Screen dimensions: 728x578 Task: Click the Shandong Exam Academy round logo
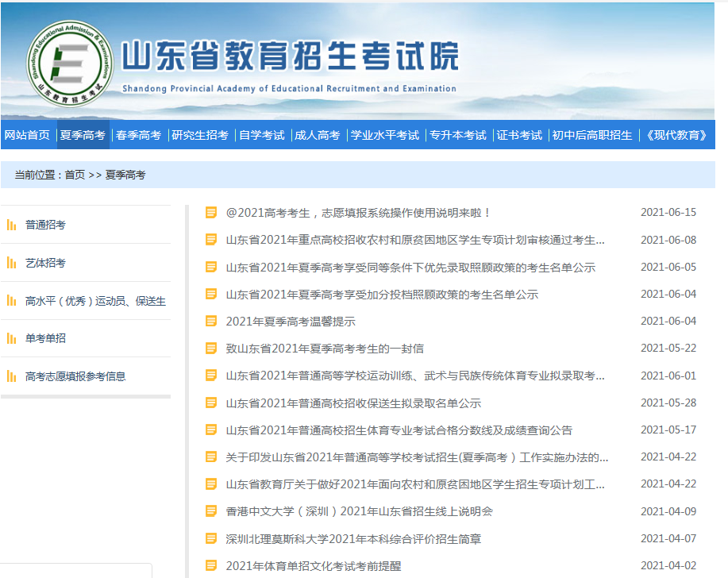pyautogui.click(x=70, y=64)
